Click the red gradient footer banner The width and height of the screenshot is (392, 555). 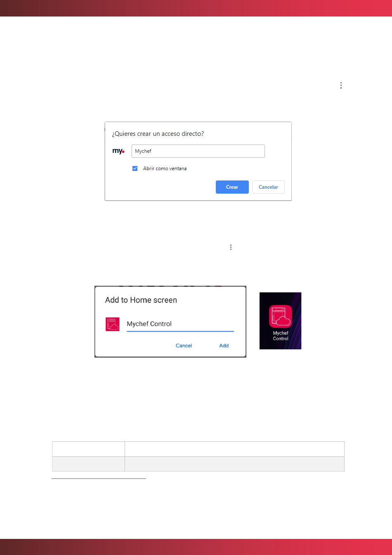click(x=196, y=547)
